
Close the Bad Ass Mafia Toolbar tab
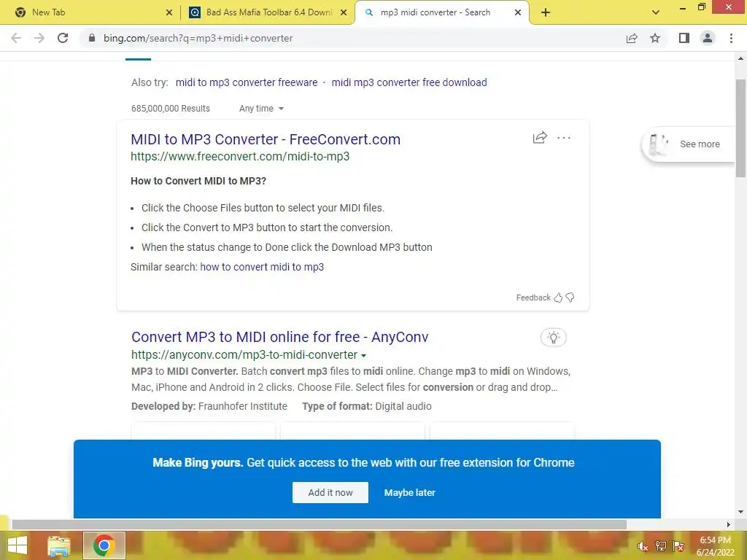coord(344,12)
